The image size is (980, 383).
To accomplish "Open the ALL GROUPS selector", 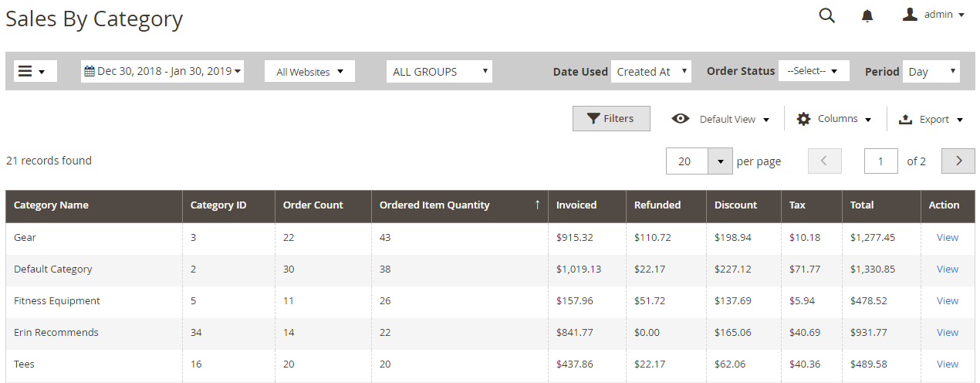I will (439, 72).
